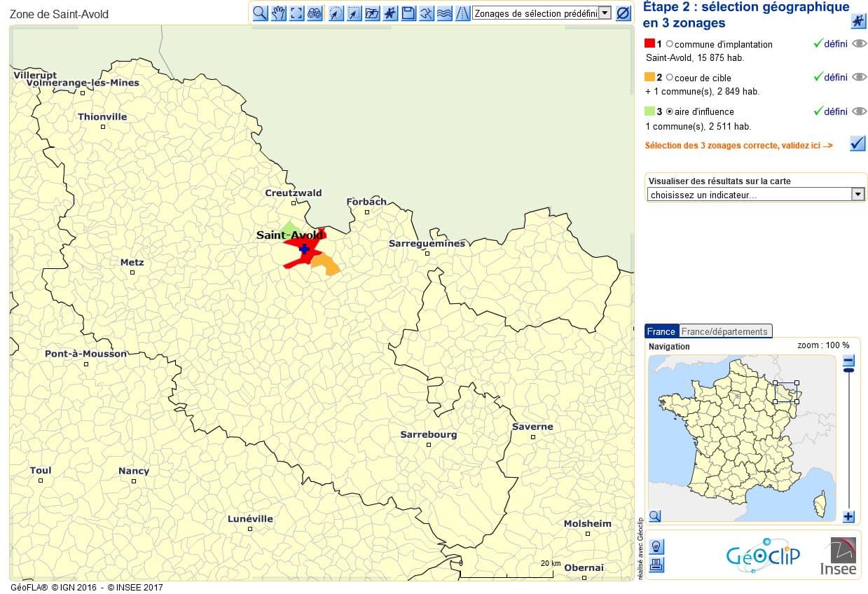Viewport: 868px width, 594px height.
Task: Switch to the France/départements tab
Action: click(x=725, y=331)
